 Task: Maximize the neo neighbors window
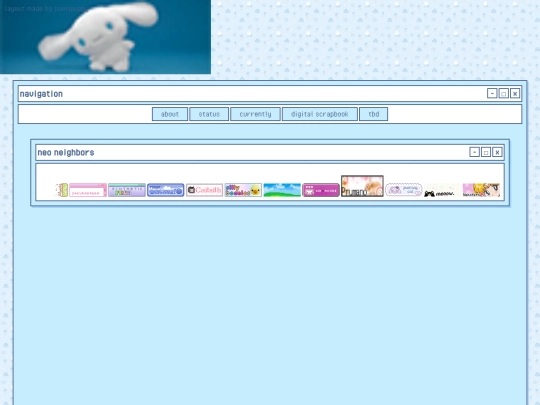[x=486, y=152]
